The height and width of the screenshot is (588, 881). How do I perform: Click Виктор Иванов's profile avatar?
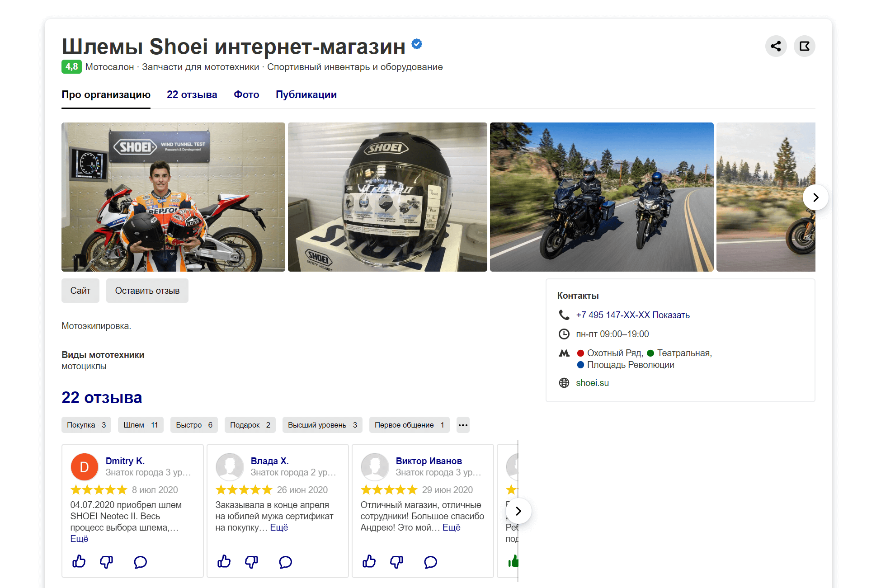pos(375,467)
